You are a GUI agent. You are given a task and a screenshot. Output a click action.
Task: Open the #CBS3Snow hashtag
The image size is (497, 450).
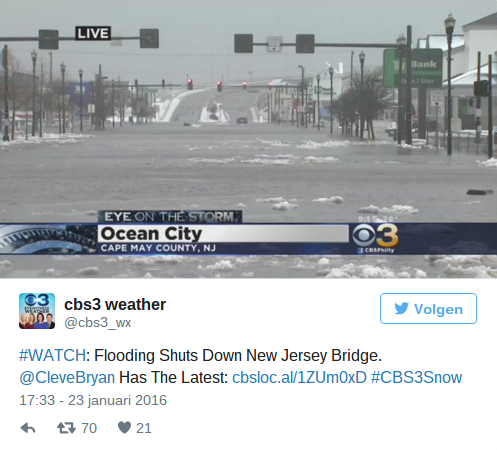[x=416, y=378]
